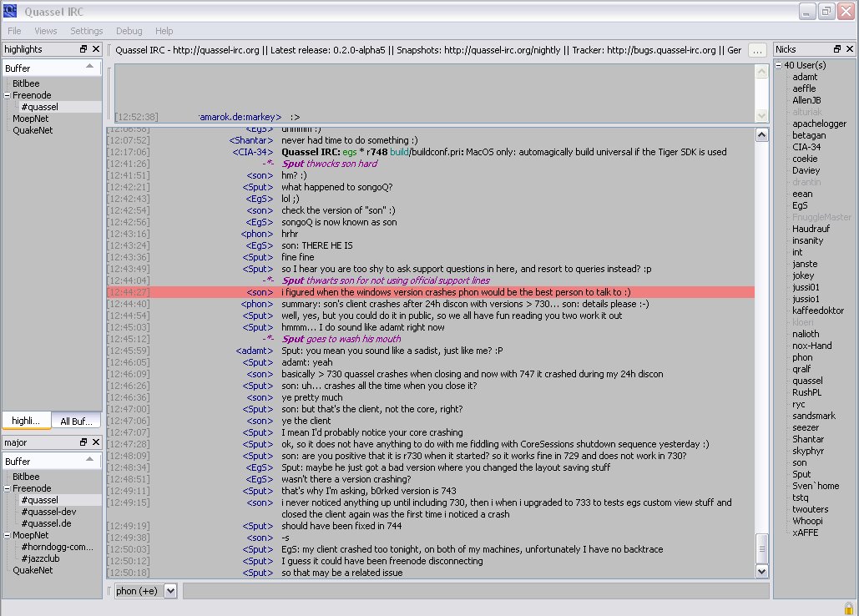Collapse Freenode in highlights buffer tree

(8, 95)
